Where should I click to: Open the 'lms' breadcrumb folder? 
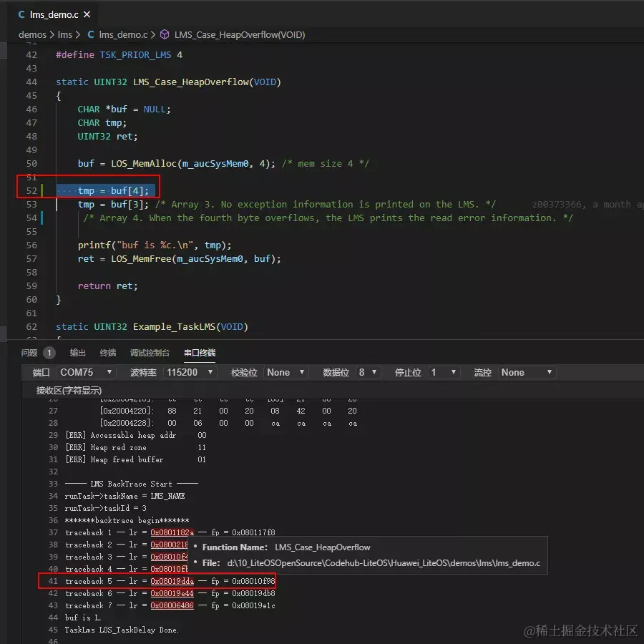(64, 35)
